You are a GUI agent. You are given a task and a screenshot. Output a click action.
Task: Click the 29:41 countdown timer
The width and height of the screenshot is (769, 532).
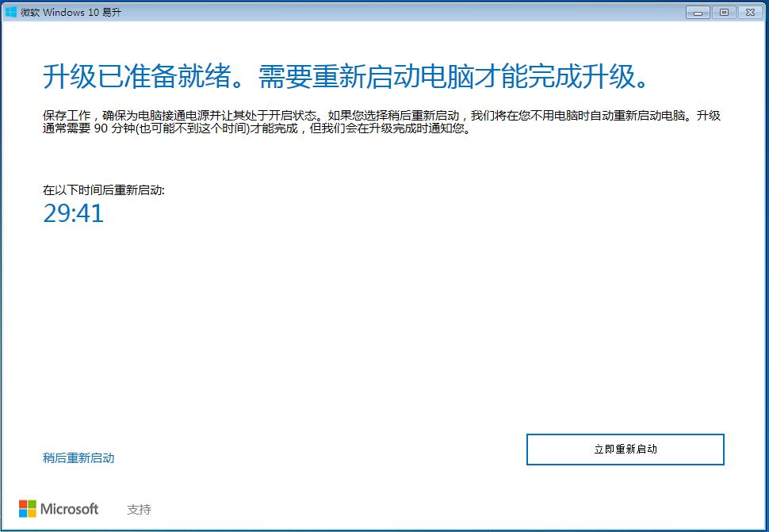point(73,213)
